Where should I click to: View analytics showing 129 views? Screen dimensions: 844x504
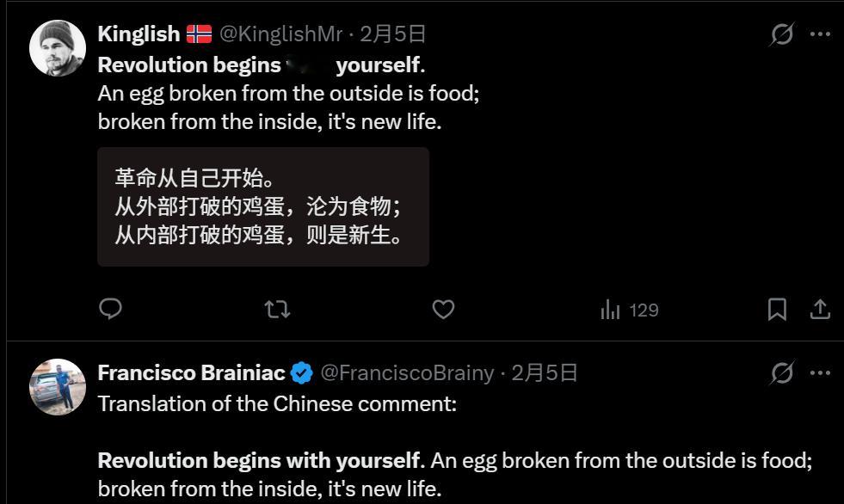tap(630, 310)
